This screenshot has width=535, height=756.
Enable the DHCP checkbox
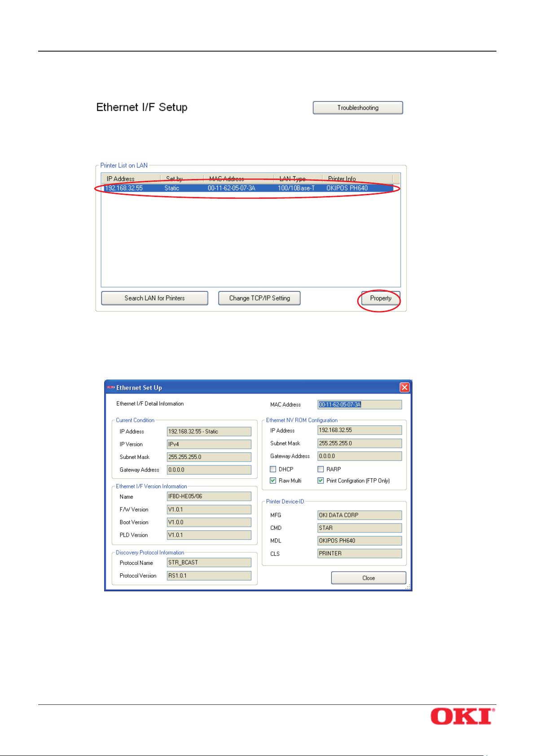273,469
